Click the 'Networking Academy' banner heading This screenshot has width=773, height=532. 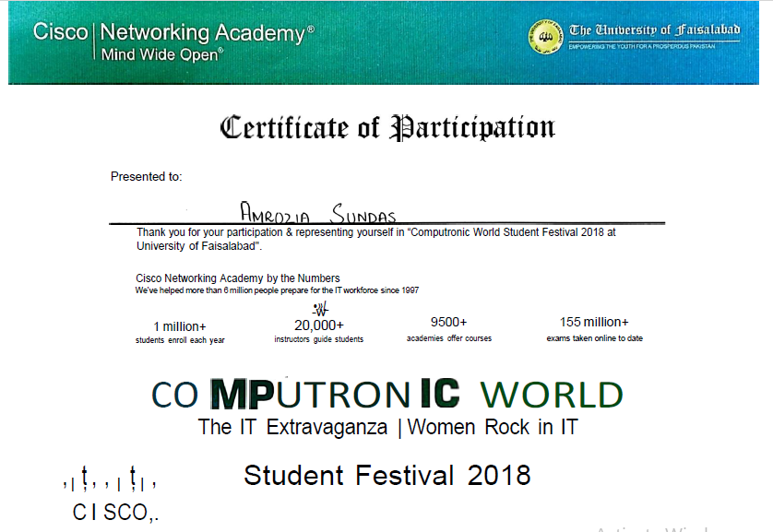tap(207, 32)
